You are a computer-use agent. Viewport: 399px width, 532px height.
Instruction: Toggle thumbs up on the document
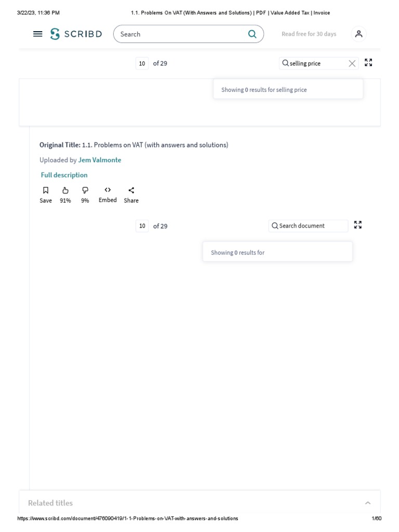click(x=65, y=191)
